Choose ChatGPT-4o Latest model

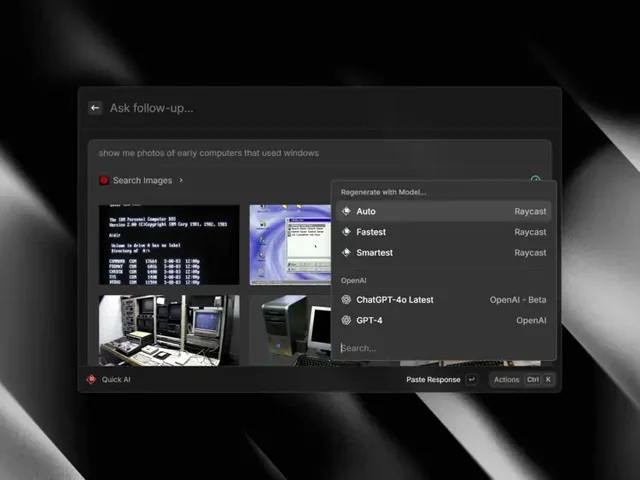(444, 300)
